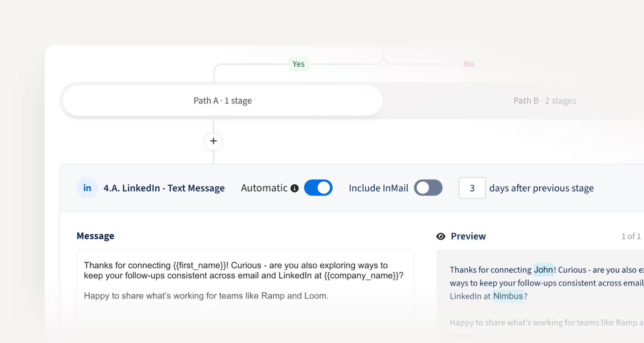Edit the days after previous stage field
Screen dimensions: 644x343
click(472, 188)
